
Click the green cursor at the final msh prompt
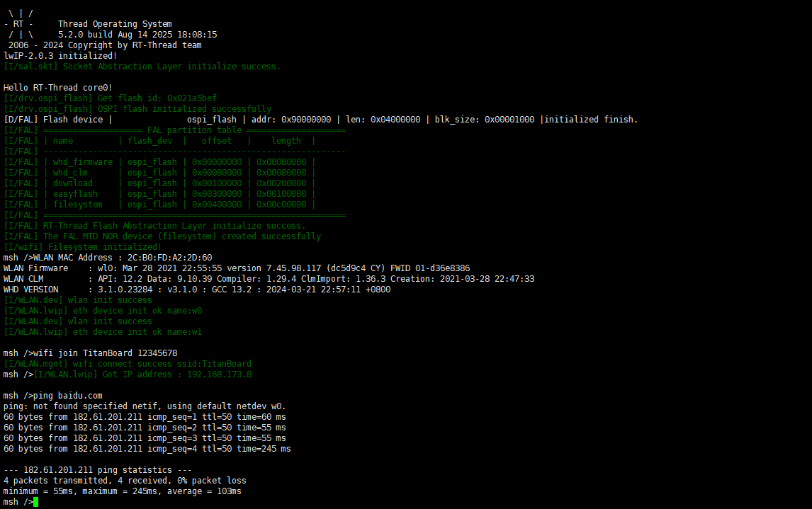(x=35, y=502)
